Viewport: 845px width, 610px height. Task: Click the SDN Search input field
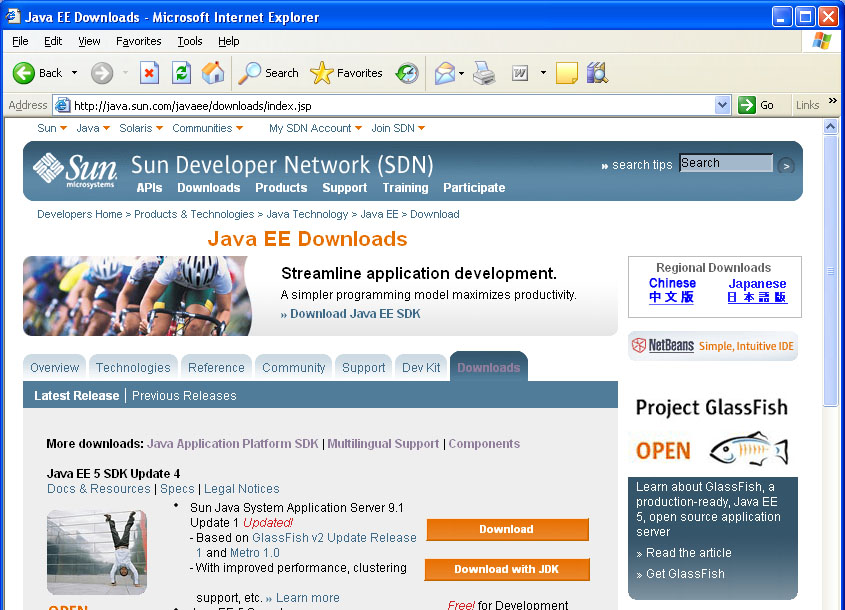coord(725,163)
